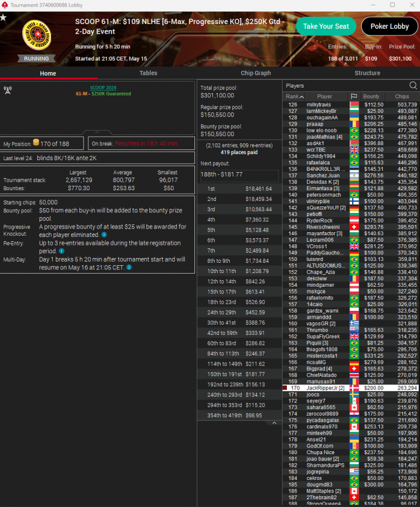The width and height of the screenshot is (420, 507).
Task: Go to the Poker Lobby
Action: 389,26
